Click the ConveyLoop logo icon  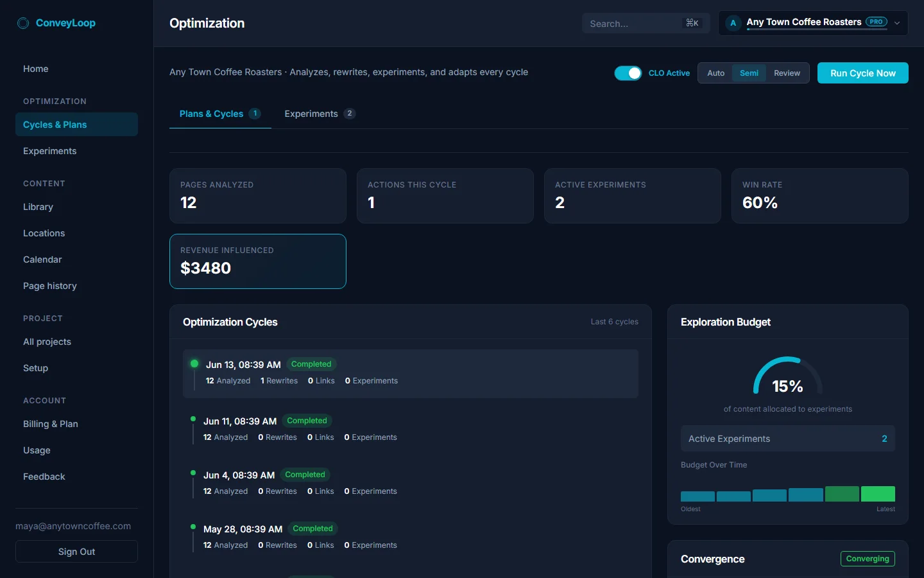[23, 23]
